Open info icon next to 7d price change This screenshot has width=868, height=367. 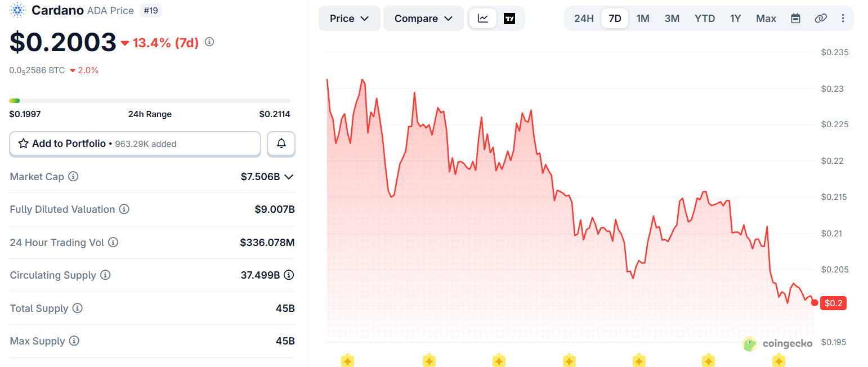tap(209, 42)
